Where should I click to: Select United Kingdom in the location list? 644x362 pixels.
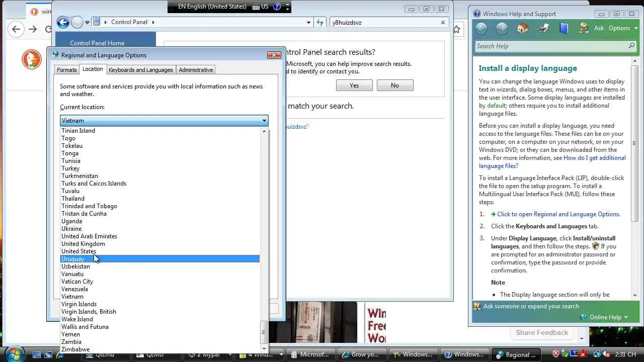click(160, 244)
